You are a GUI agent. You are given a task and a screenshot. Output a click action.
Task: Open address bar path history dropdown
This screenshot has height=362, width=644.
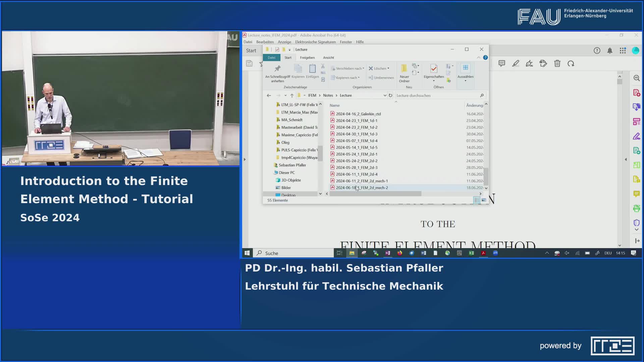(385, 96)
